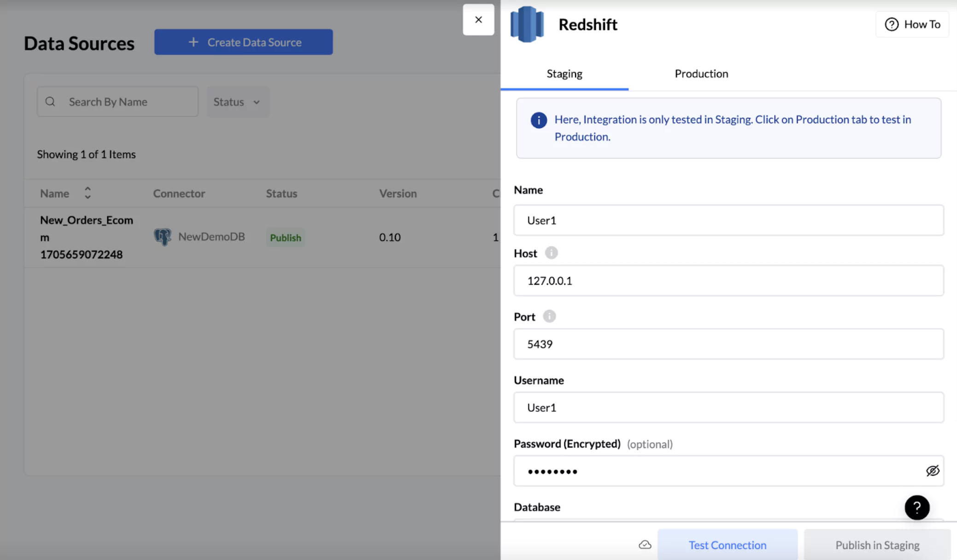Click the search magnifier icon
The width and height of the screenshot is (957, 560).
[50, 102]
